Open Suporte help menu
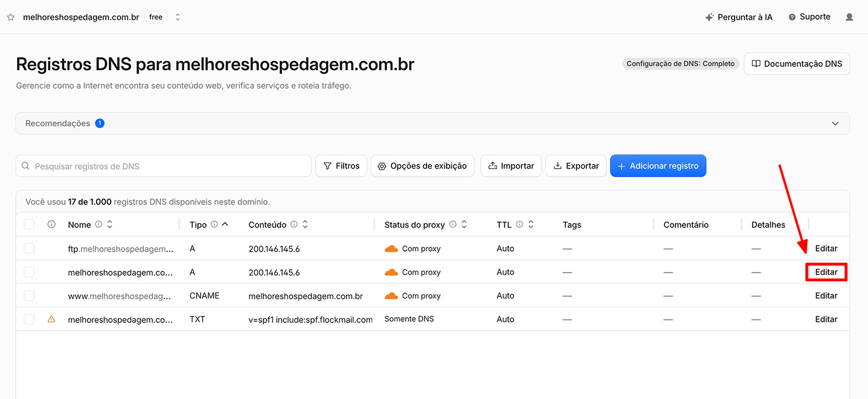 pyautogui.click(x=809, y=17)
